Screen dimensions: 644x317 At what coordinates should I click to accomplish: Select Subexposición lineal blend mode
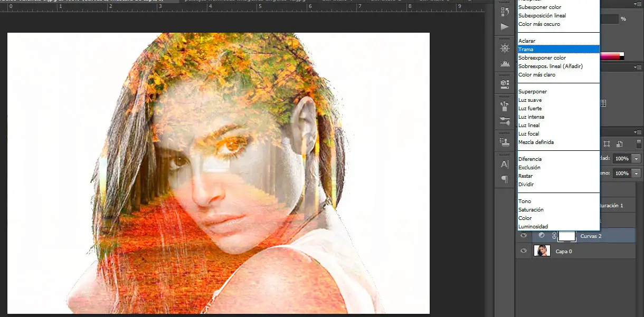point(558,16)
